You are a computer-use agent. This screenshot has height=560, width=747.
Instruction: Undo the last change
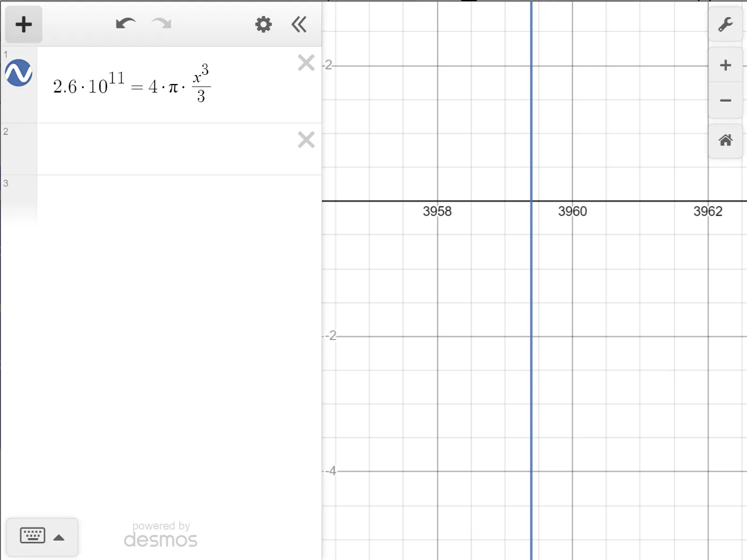[126, 24]
